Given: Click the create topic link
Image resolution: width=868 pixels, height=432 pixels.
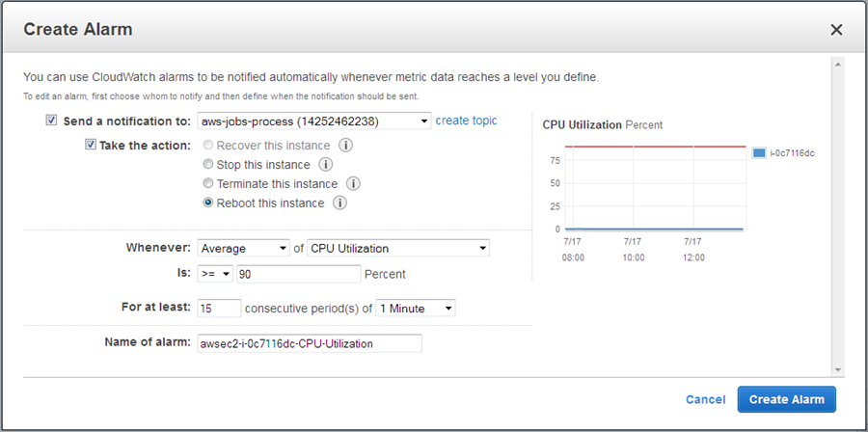Looking at the screenshot, I should (466, 121).
